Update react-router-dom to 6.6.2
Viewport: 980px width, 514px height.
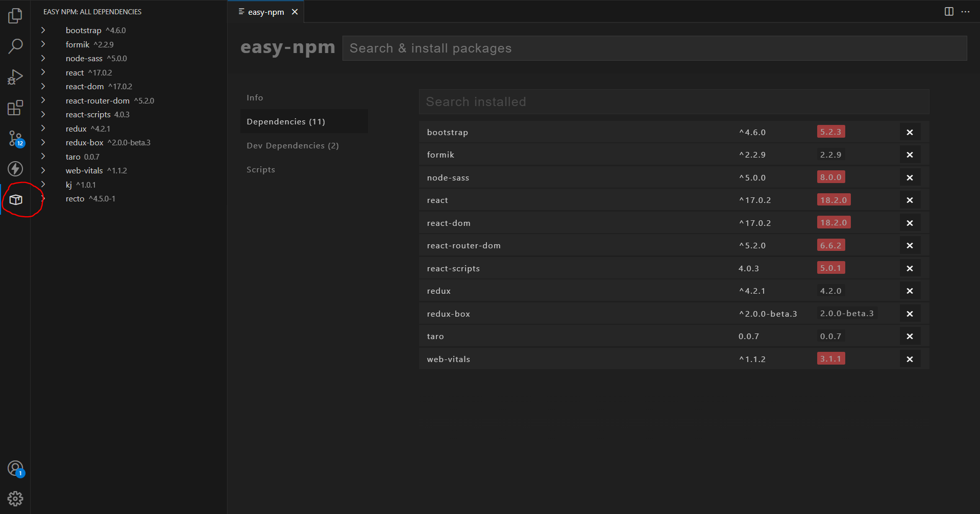pyautogui.click(x=831, y=245)
